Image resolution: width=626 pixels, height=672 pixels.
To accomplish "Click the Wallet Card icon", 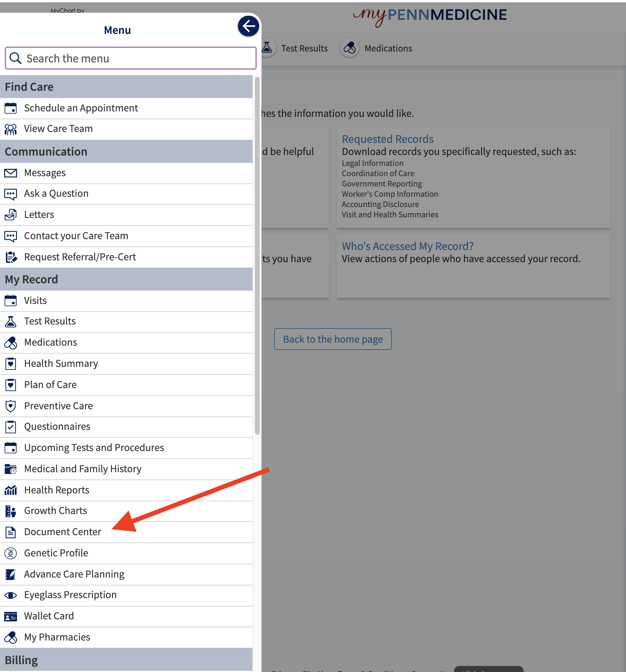I will tap(11, 617).
